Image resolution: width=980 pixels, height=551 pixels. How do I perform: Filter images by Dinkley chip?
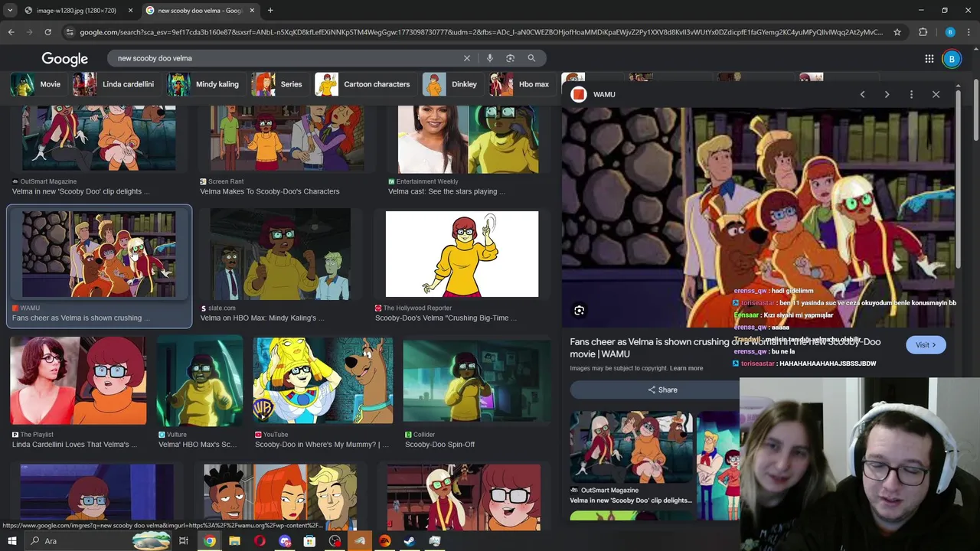coord(451,84)
